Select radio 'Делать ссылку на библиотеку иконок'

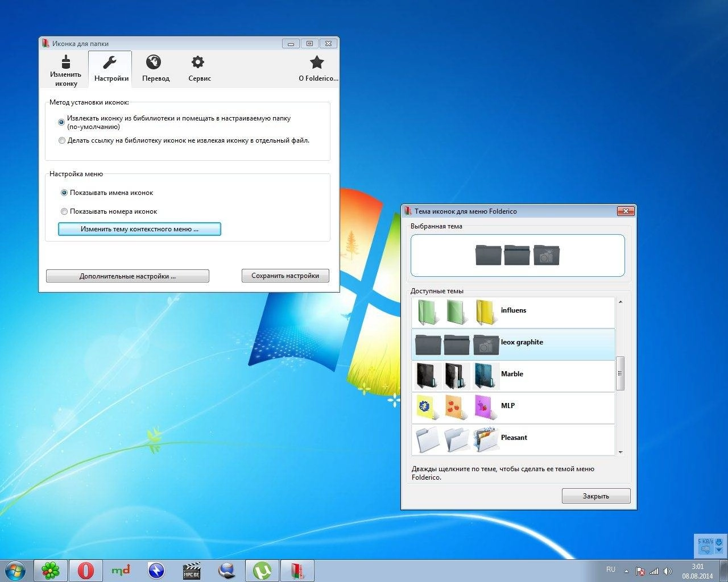click(62, 140)
